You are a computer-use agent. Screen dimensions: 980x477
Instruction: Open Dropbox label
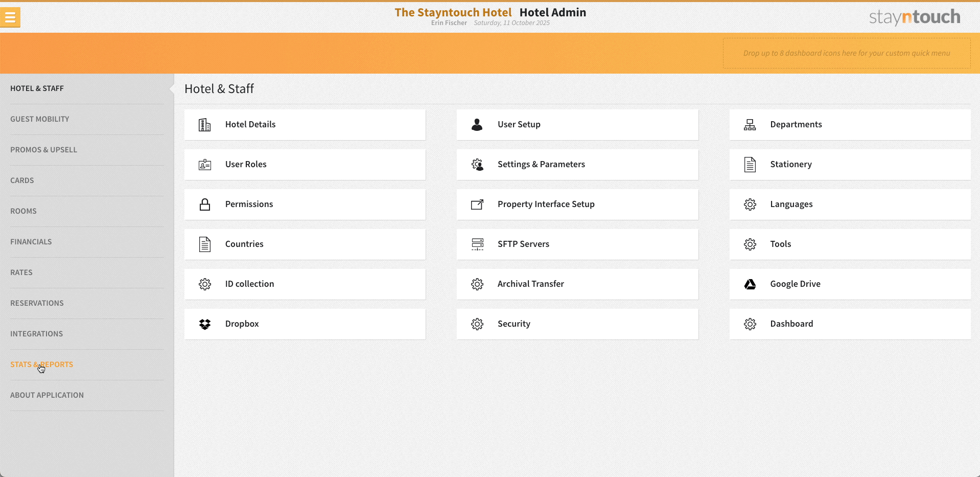pos(242,324)
